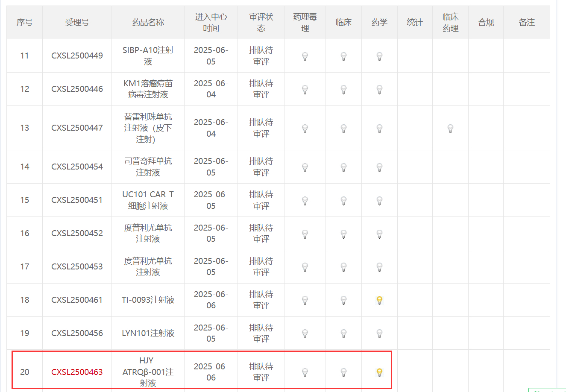
Task: Click sequence number 13
Action: [x=24, y=128]
